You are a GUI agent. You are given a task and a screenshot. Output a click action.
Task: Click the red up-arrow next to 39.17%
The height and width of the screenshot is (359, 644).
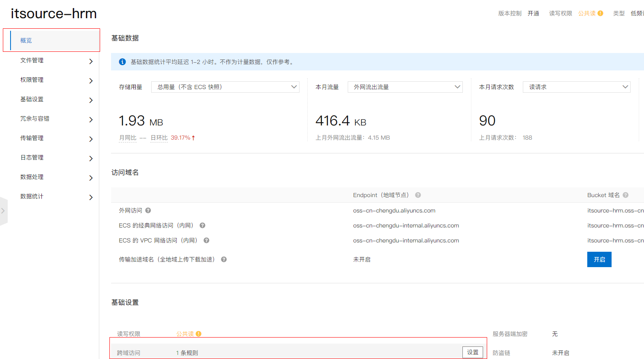[193, 138]
